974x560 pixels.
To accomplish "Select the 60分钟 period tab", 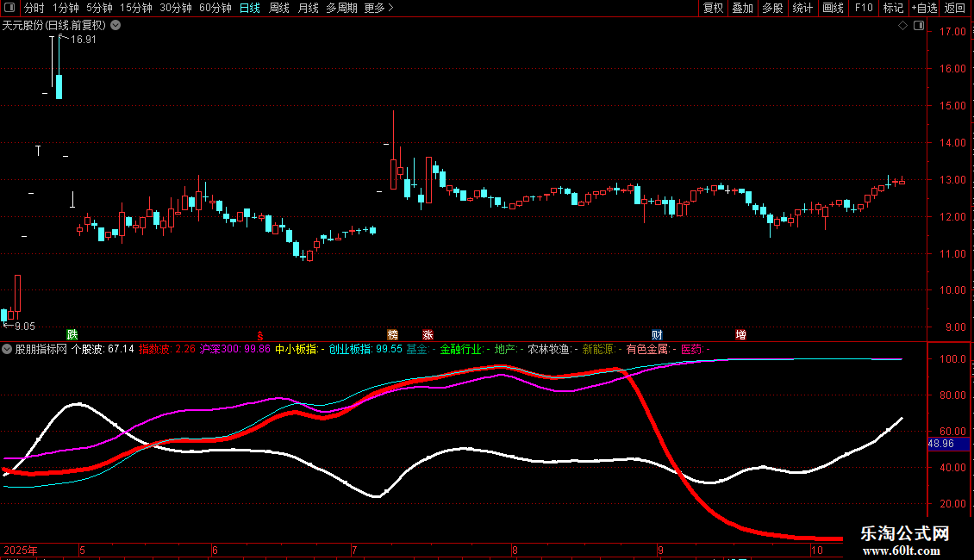I will click(215, 8).
